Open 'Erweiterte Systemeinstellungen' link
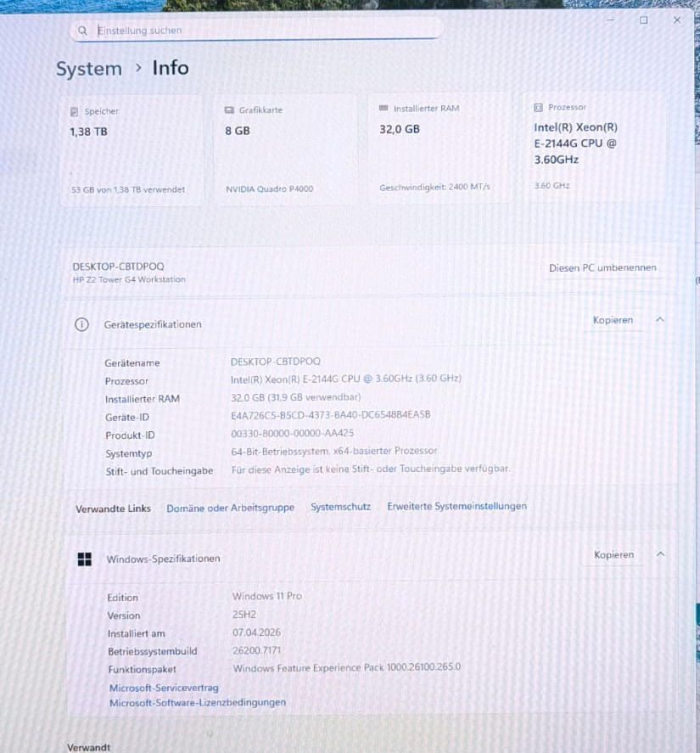Viewport: 700px width, 753px height. [x=456, y=506]
